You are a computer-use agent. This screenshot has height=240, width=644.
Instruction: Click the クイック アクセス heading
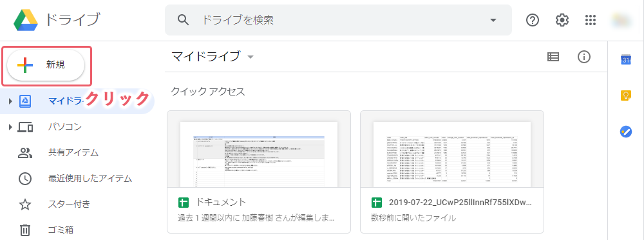(208, 92)
